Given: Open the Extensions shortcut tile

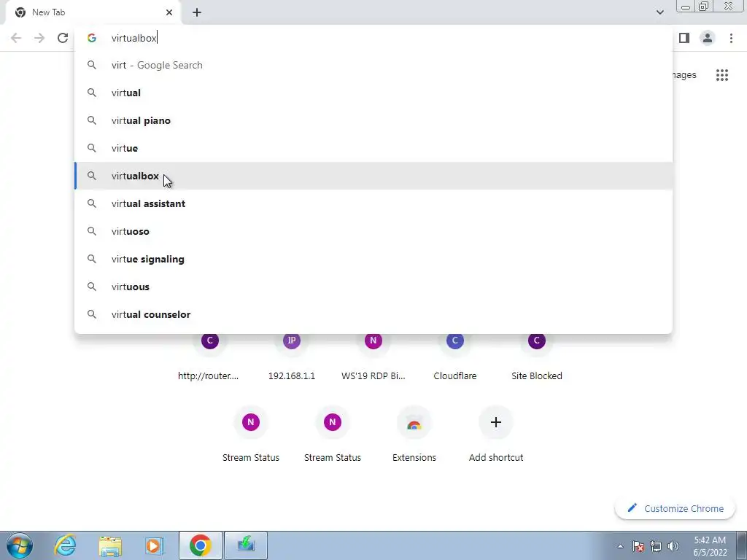Looking at the screenshot, I should pos(414,433).
